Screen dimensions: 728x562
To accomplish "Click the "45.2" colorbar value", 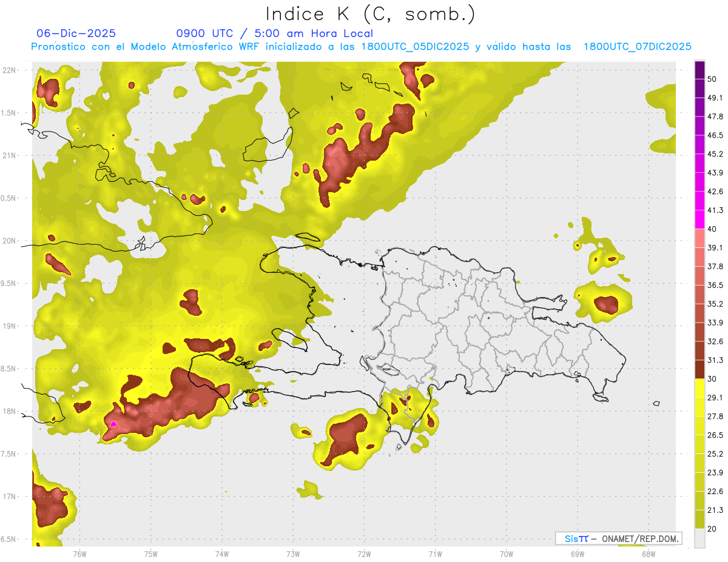I will pyautogui.click(x=715, y=154).
